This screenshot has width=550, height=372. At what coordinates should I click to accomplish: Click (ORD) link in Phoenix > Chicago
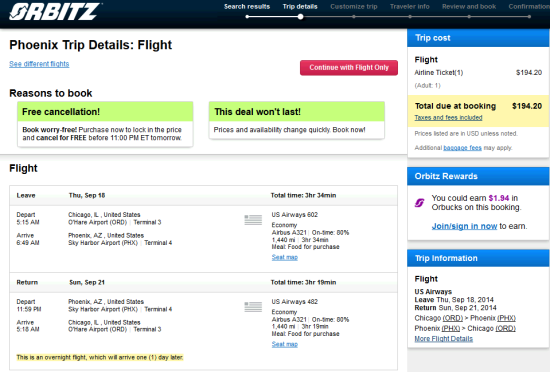pos(505,328)
